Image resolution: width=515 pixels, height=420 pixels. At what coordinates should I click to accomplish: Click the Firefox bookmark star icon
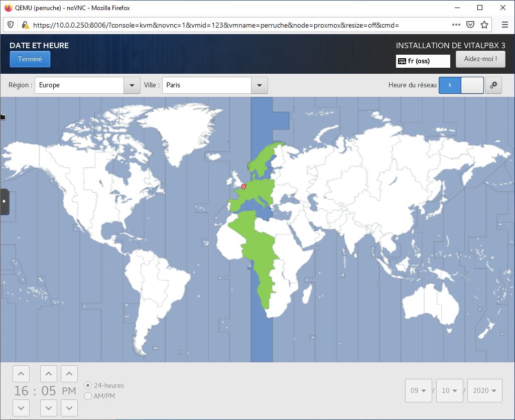pos(484,25)
